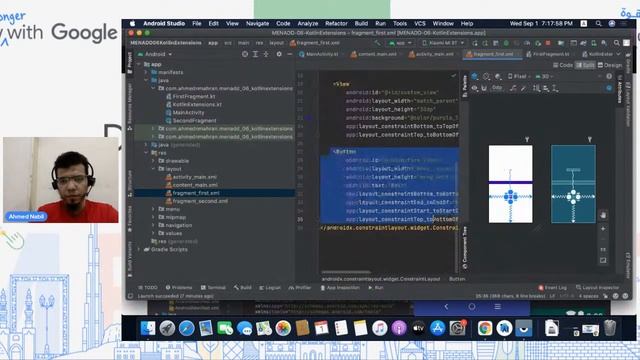
Task: Open Finder from the Dock
Action: tap(148, 328)
